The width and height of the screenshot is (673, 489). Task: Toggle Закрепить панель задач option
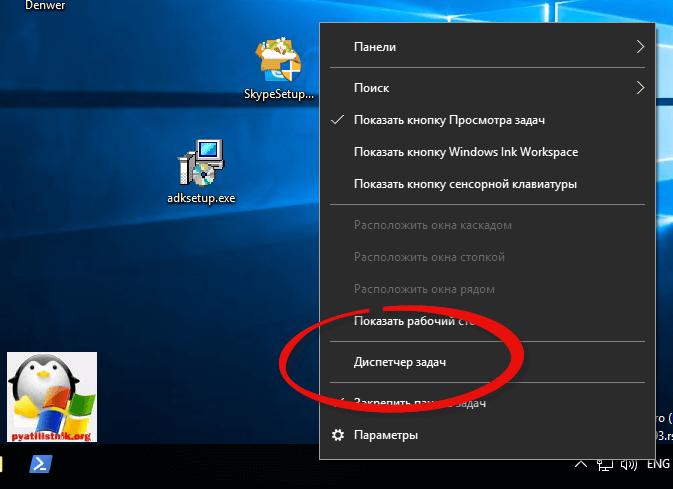pyautogui.click(x=420, y=402)
